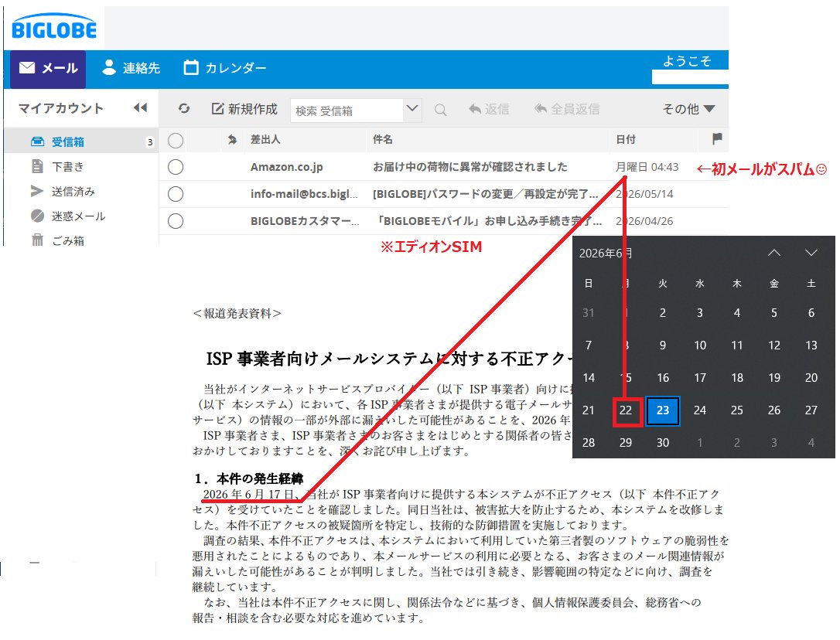Viewport: 840px width, 640px height.
Task: Open the BIGLOBE logo home link
Action: click(x=54, y=27)
